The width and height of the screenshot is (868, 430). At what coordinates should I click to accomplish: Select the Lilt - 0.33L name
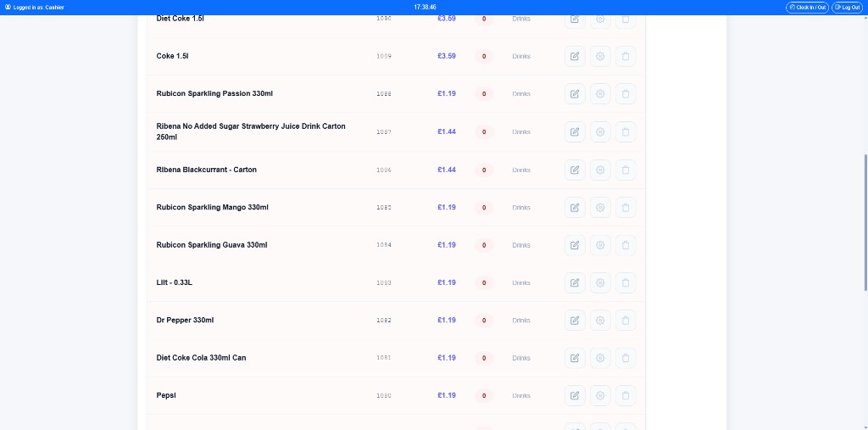tap(175, 282)
